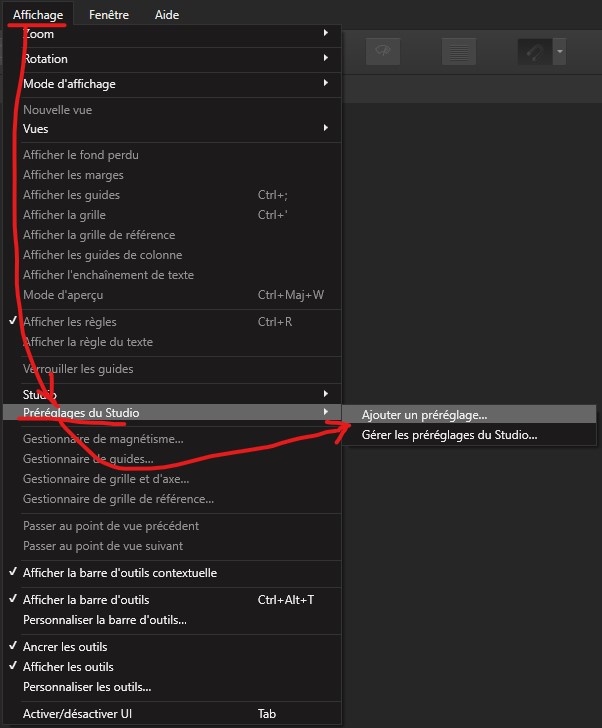
Task: Click the magnet snapping toolbar icon
Action: (535, 52)
